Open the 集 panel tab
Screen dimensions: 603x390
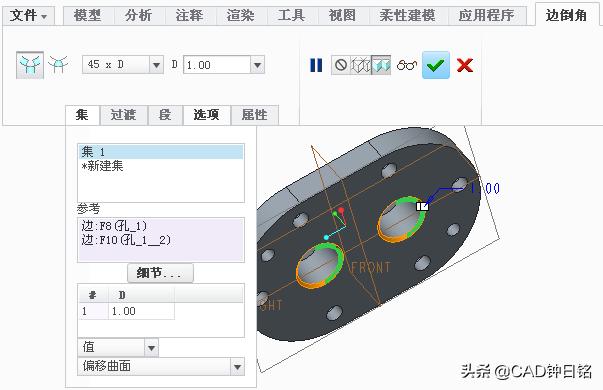pos(82,115)
